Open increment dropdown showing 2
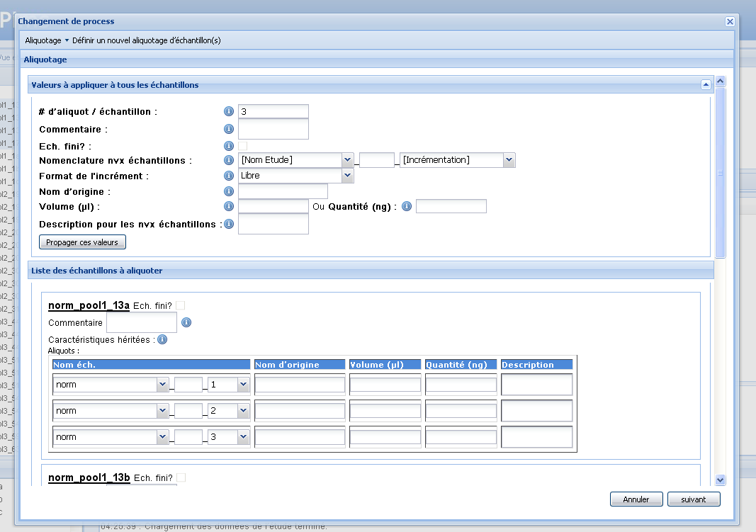 [x=243, y=411]
